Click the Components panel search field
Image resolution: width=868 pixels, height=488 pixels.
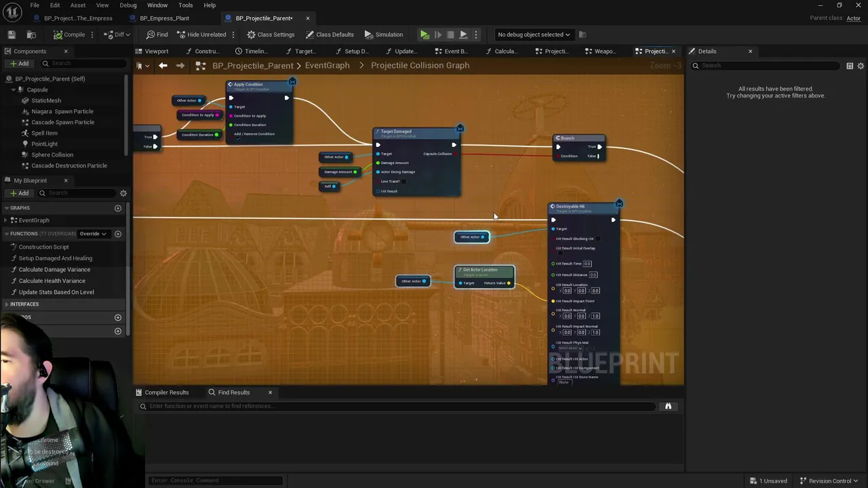(85, 64)
